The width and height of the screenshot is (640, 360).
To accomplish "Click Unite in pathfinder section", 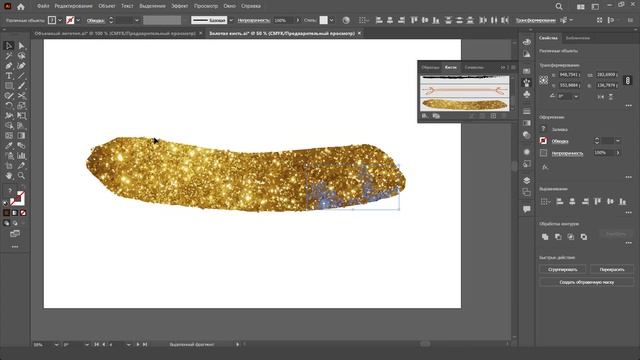I will click(545, 237).
